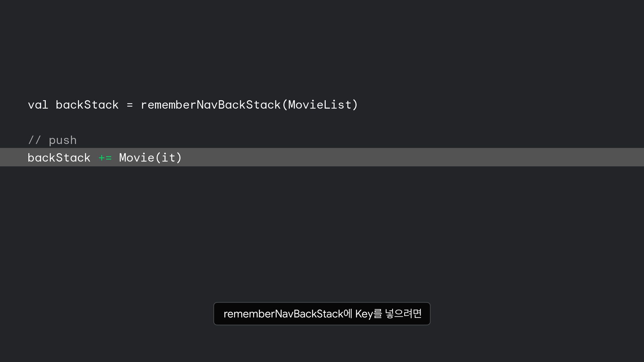Click the closing parenthesis after 'it'
Image resolution: width=644 pixels, height=362 pixels.
(x=179, y=158)
